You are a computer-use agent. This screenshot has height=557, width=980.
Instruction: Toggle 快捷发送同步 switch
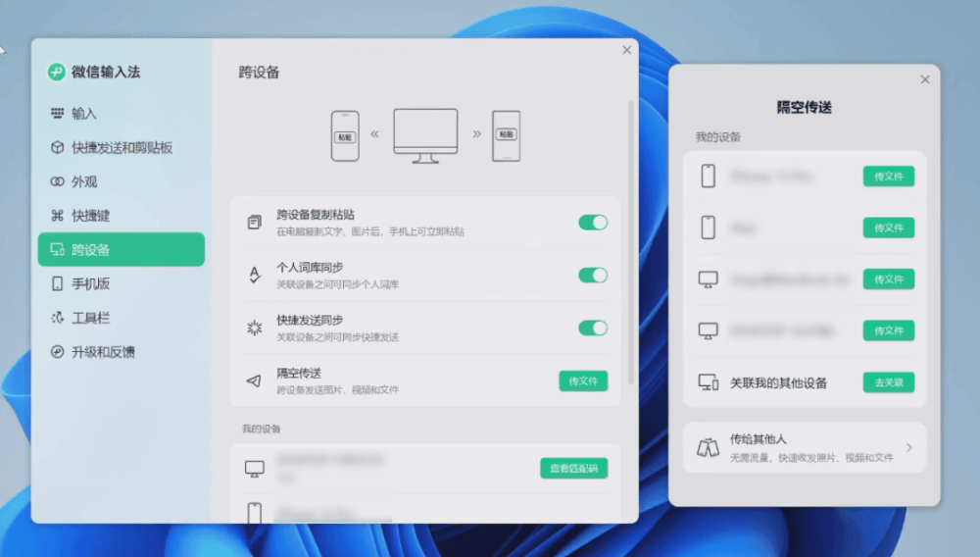click(593, 329)
